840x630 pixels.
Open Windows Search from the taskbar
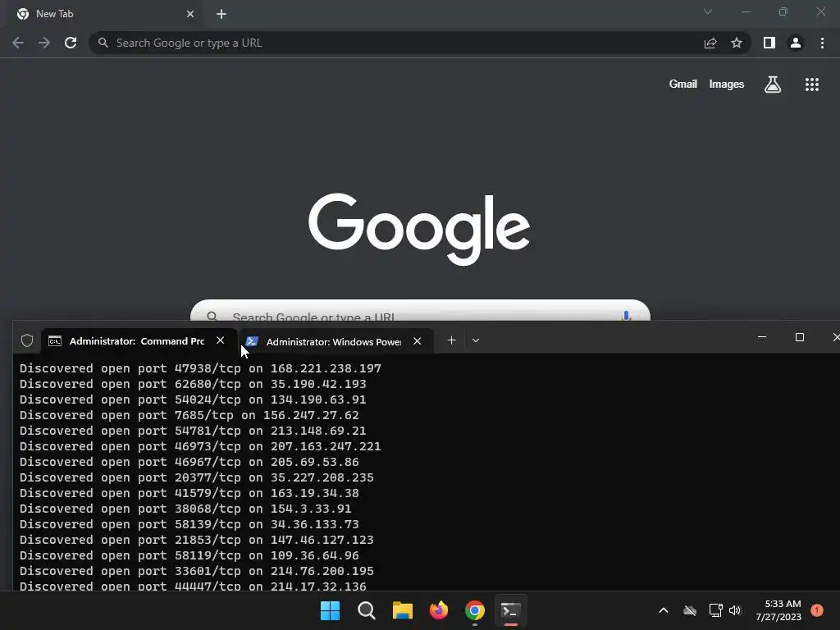[367, 610]
